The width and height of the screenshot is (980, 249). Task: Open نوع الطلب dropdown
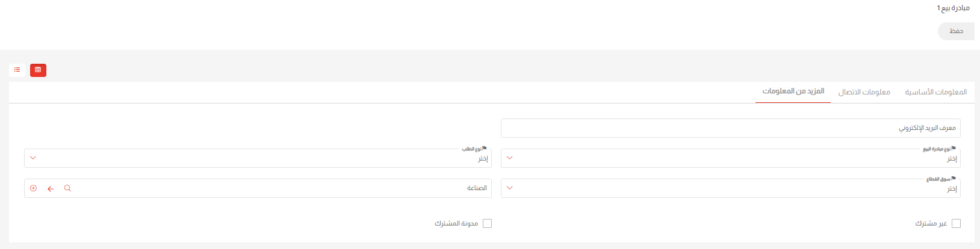[258, 158]
